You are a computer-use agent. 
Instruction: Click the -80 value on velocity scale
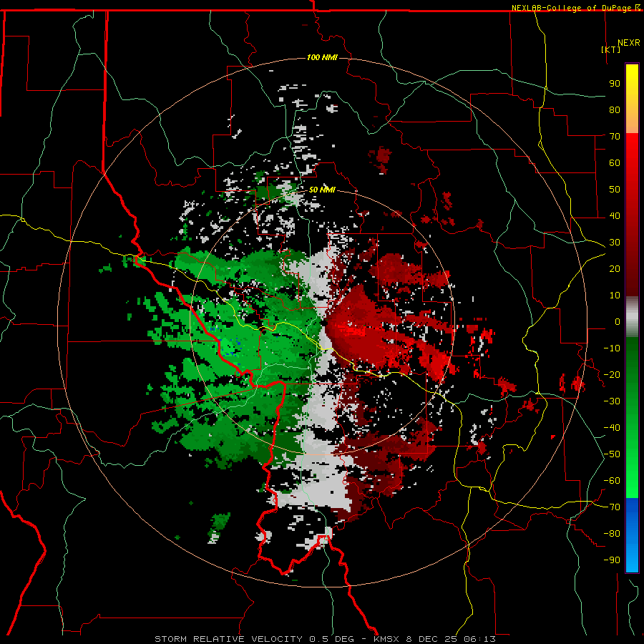[612, 534]
